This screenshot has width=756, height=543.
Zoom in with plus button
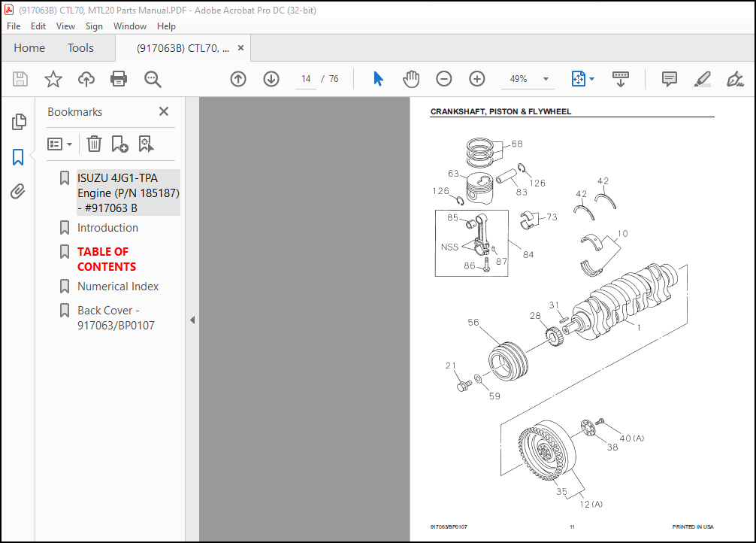click(477, 79)
